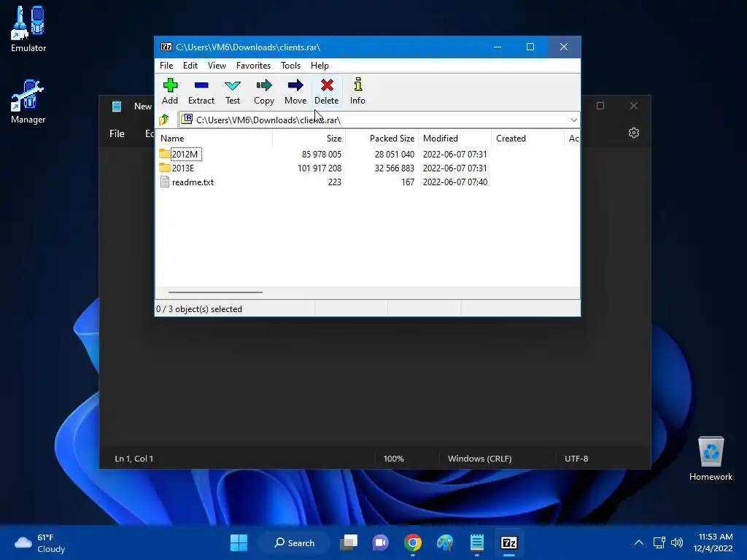The width and height of the screenshot is (747, 560).
Task: Click size value 85 978 005
Action: [322, 155]
